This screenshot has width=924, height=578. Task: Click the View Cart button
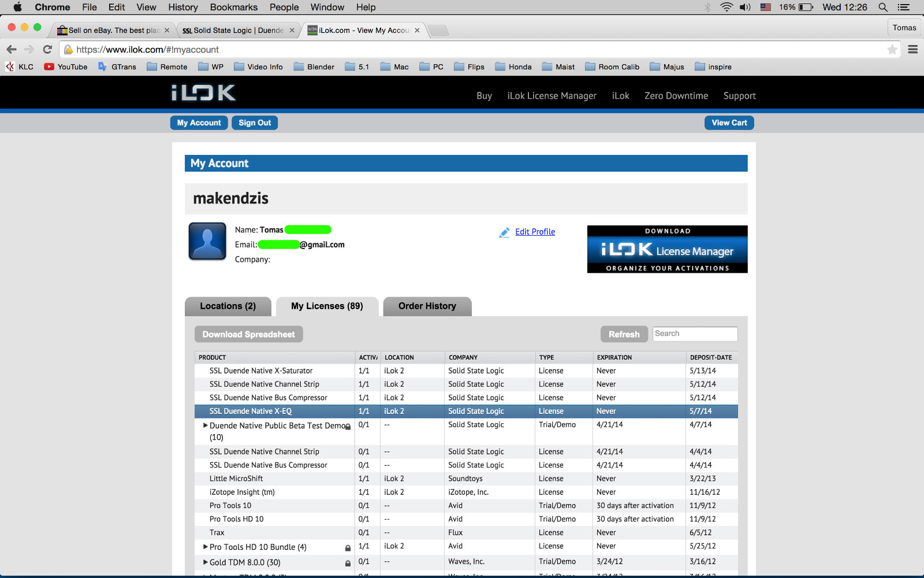point(729,123)
